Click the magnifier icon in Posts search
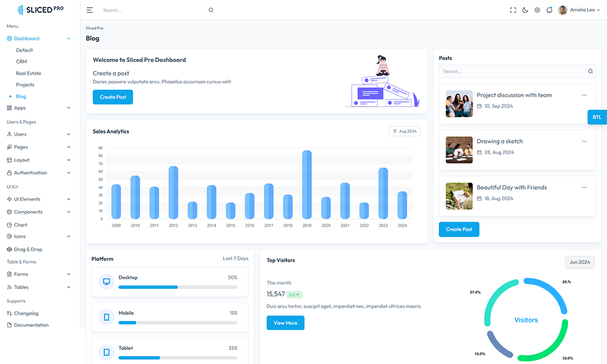607x364 pixels. pyautogui.click(x=591, y=72)
